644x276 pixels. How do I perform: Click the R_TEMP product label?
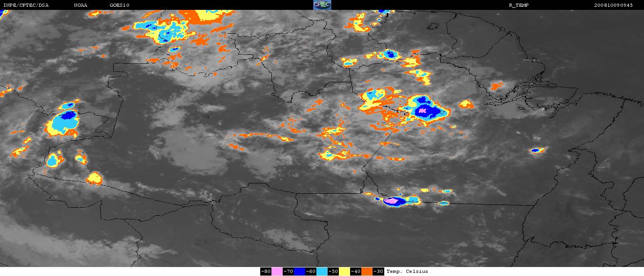pos(518,5)
